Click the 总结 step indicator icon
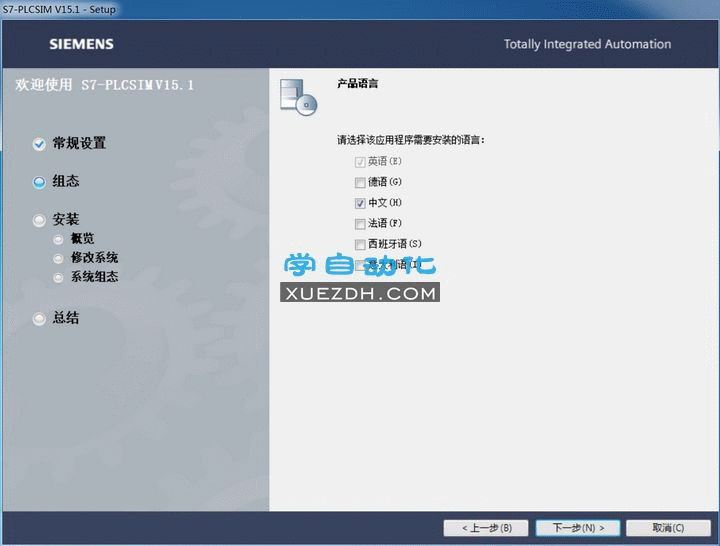The height and width of the screenshot is (546, 720). [39, 318]
